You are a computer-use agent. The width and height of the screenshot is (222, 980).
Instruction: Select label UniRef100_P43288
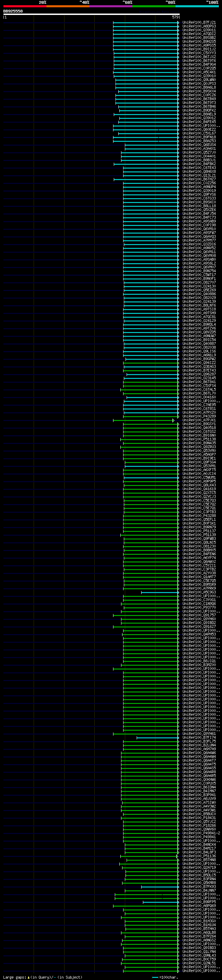click(199, 516)
